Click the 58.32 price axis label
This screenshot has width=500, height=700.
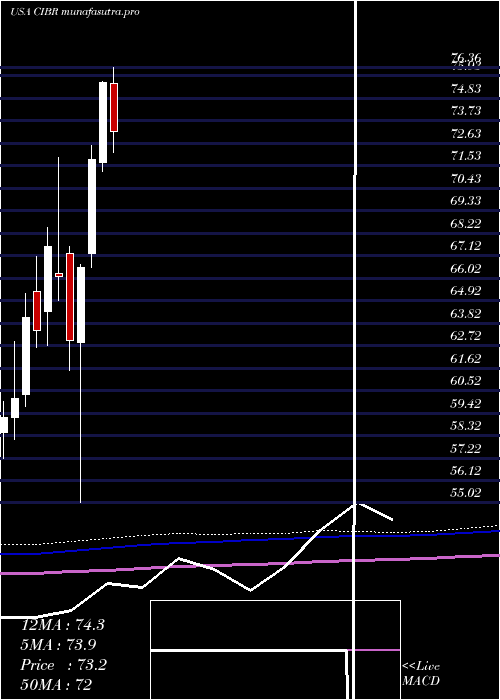[x=466, y=425]
